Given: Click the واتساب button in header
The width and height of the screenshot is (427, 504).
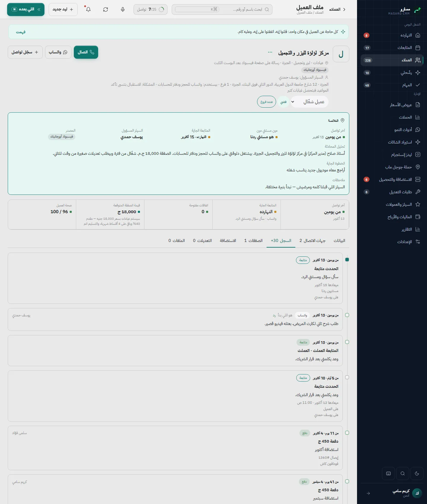Looking at the screenshot, I should pos(58,52).
